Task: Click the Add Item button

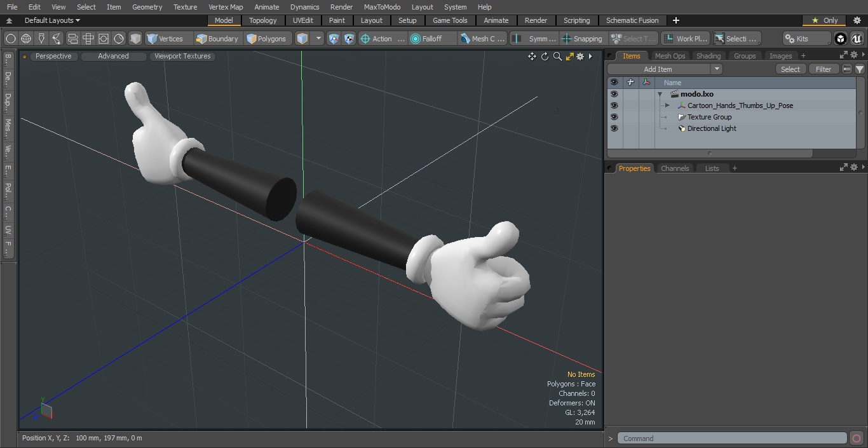Action: click(x=658, y=69)
